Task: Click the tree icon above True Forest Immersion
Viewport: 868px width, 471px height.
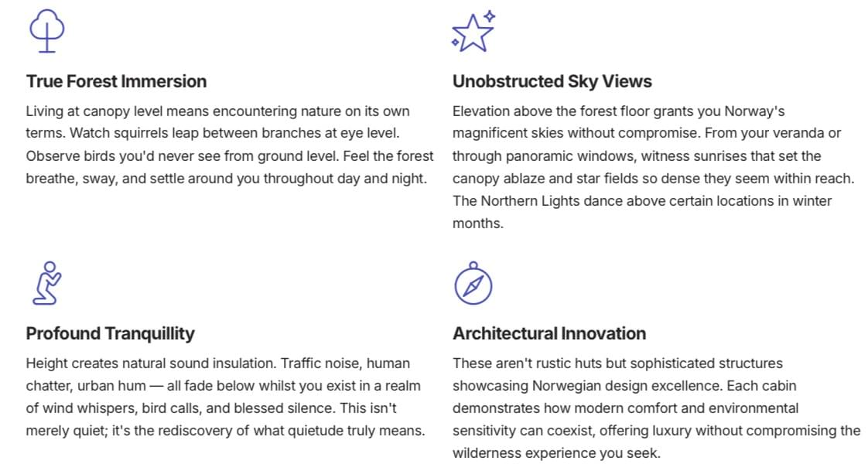Action: [46, 32]
